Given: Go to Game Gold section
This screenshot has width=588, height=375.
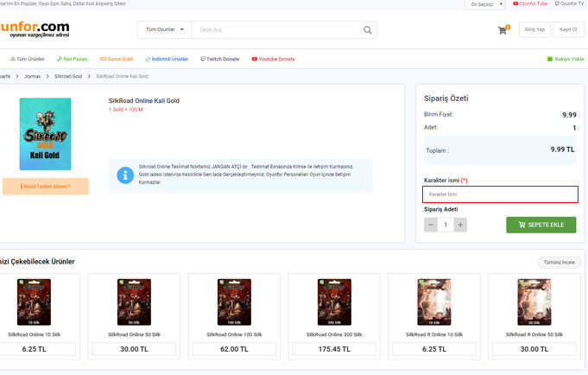Looking at the screenshot, I should pyautogui.click(x=118, y=59).
